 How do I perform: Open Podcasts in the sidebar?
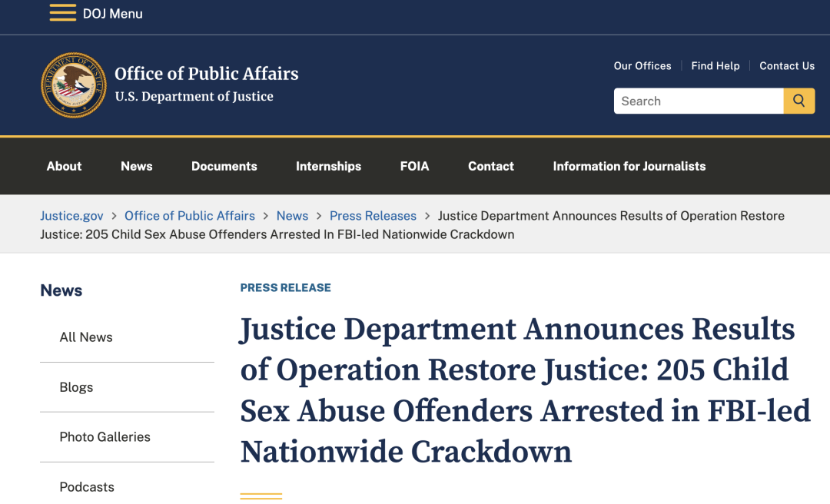coord(87,486)
